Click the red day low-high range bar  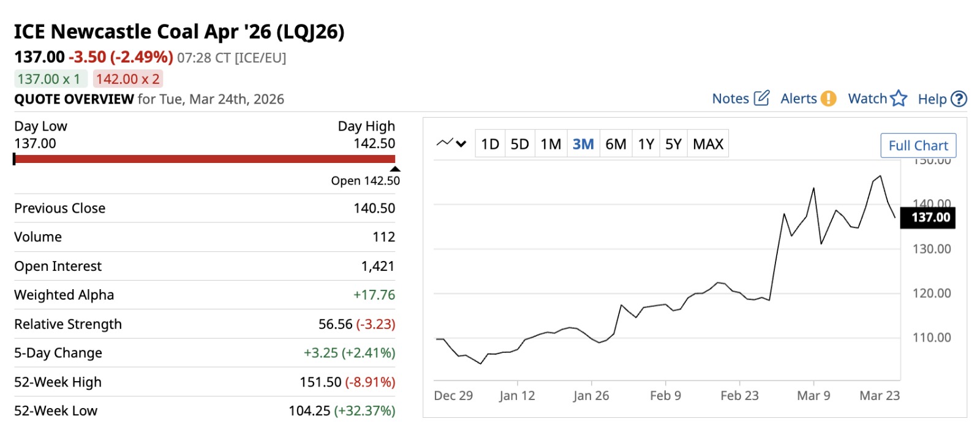(204, 159)
